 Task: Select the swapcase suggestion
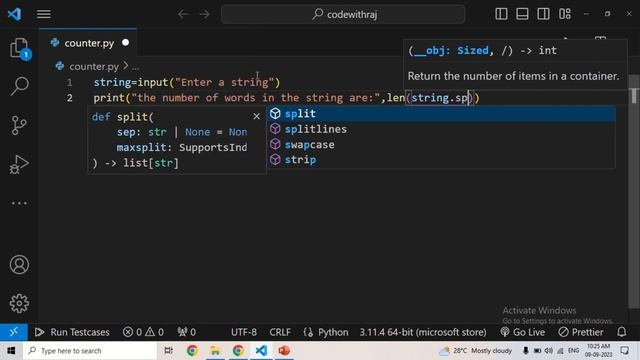pyautogui.click(x=441, y=144)
